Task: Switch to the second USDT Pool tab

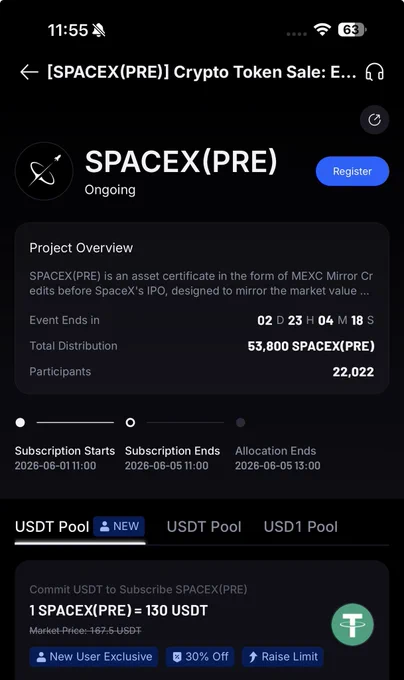Action: pyautogui.click(x=204, y=526)
